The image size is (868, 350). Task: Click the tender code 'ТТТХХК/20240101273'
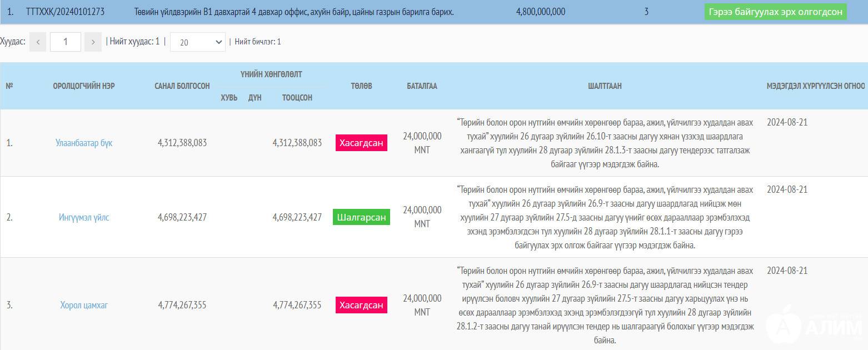click(x=65, y=12)
